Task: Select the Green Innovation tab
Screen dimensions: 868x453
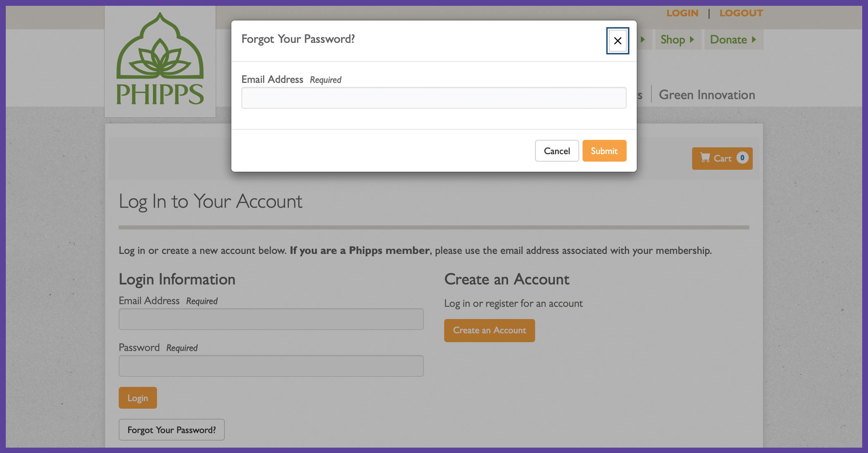Action: tap(707, 95)
